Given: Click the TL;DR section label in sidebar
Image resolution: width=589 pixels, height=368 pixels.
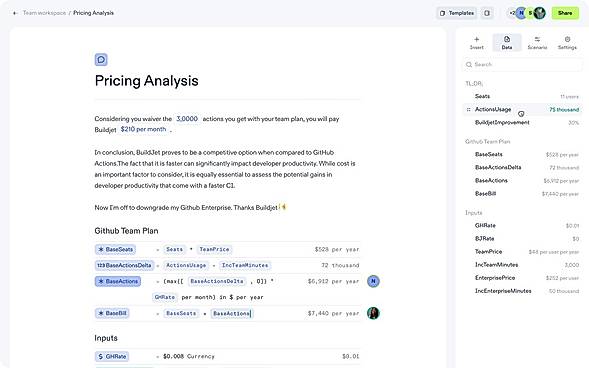Looking at the screenshot, I should click(x=474, y=83).
